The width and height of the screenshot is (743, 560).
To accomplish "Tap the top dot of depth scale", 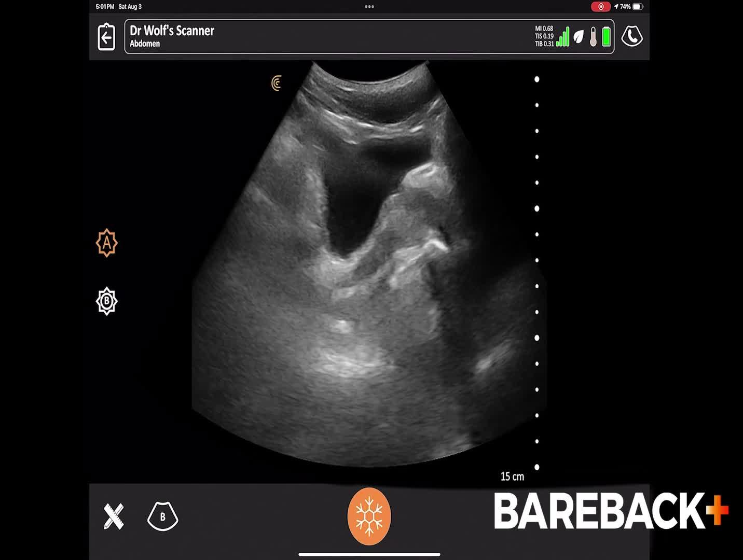I will tap(537, 79).
